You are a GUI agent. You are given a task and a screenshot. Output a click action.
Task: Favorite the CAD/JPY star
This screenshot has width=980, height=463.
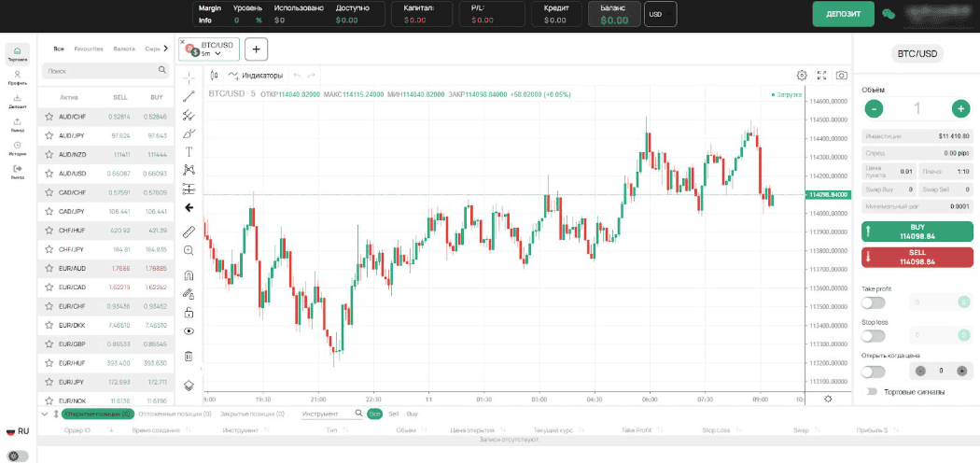coord(49,211)
